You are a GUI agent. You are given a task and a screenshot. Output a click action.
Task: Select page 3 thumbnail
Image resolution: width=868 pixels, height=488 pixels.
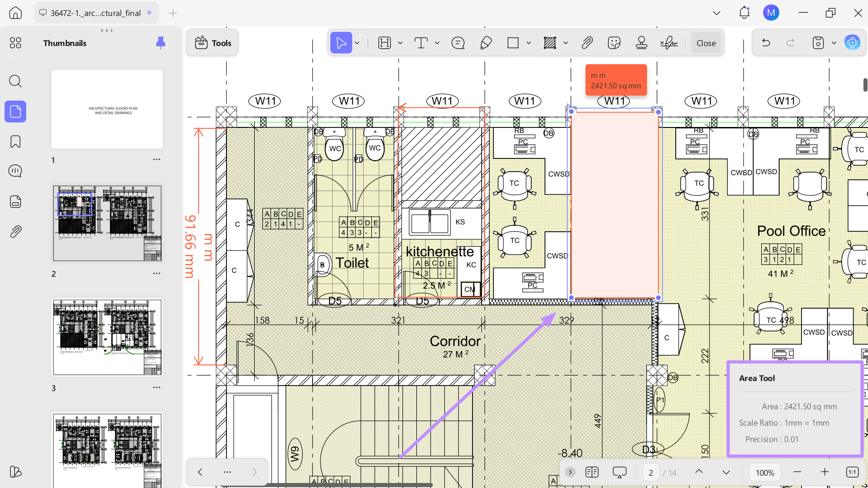(x=108, y=337)
